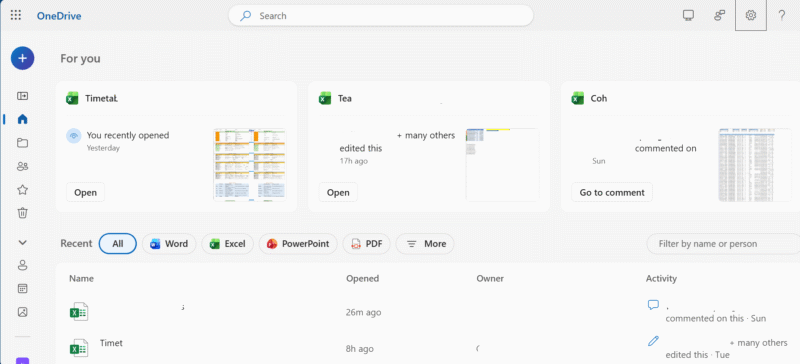Click the purple app icon at sidebar bottom
This screenshot has height=364, width=800.
(22, 360)
